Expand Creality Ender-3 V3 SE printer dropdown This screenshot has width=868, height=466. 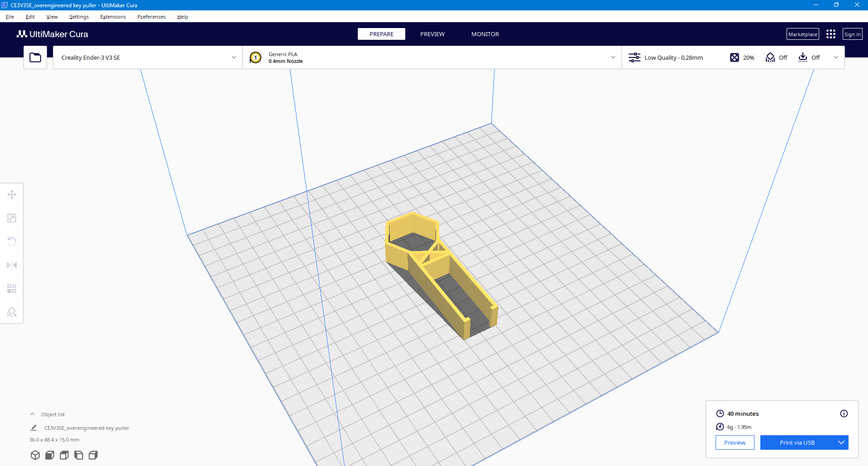(x=234, y=57)
